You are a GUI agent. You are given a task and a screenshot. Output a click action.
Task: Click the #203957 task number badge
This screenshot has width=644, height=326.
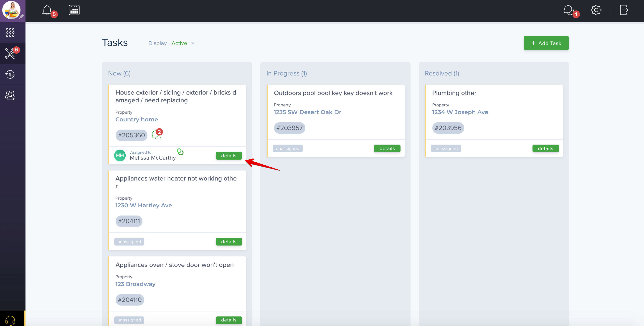[289, 128]
